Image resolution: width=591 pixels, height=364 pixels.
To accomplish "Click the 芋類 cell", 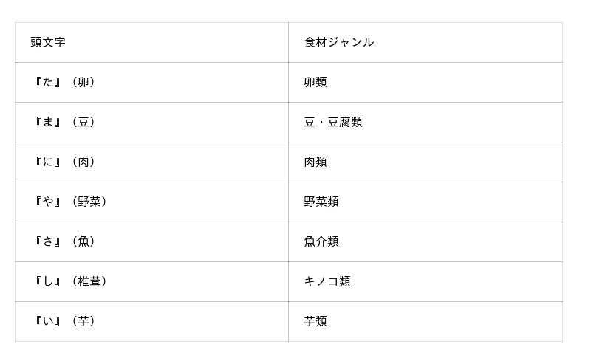I will point(315,321).
